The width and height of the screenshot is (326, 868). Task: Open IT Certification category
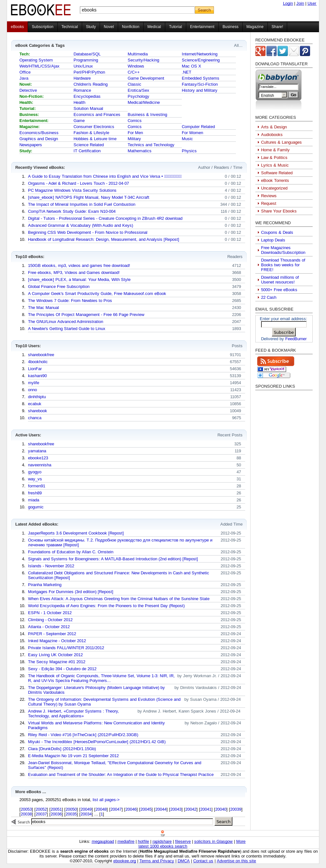point(87,151)
